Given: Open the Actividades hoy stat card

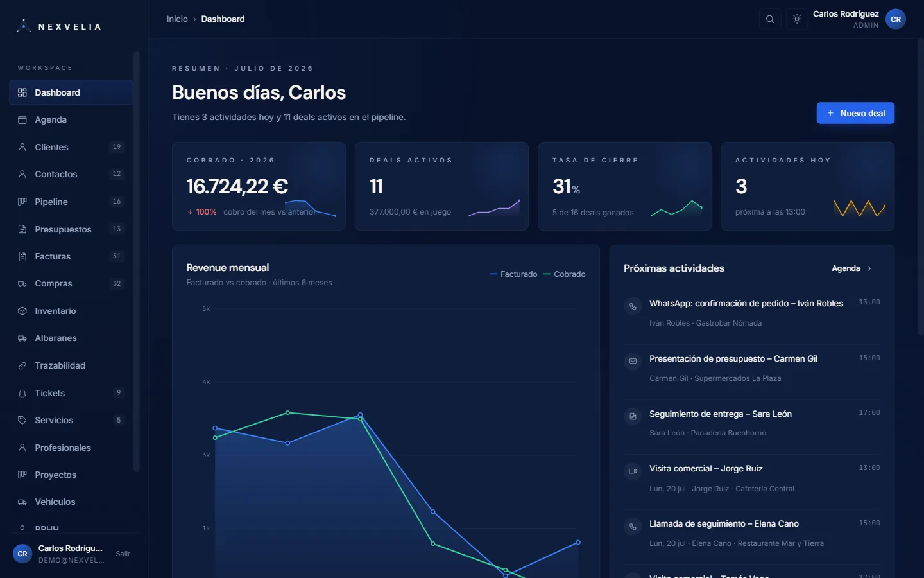Looking at the screenshot, I should [807, 186].
